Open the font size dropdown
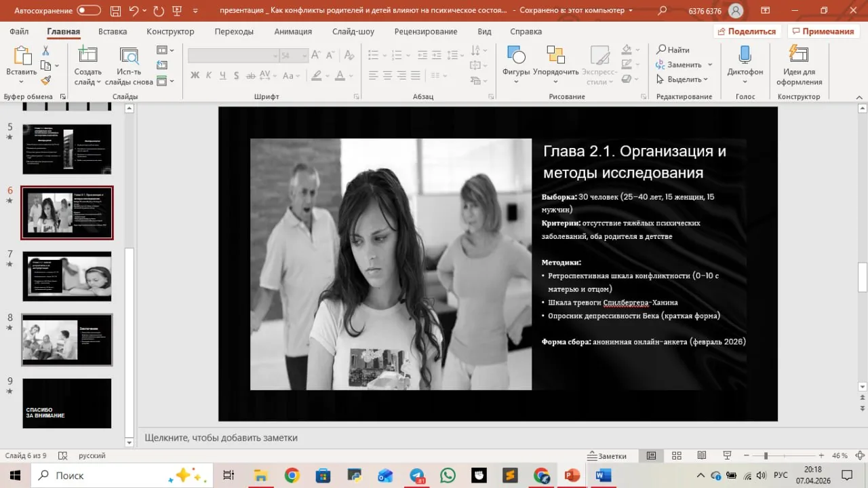The width and height of the screenshot is (868, 488). pyautogui.click(x=304, y=56)
